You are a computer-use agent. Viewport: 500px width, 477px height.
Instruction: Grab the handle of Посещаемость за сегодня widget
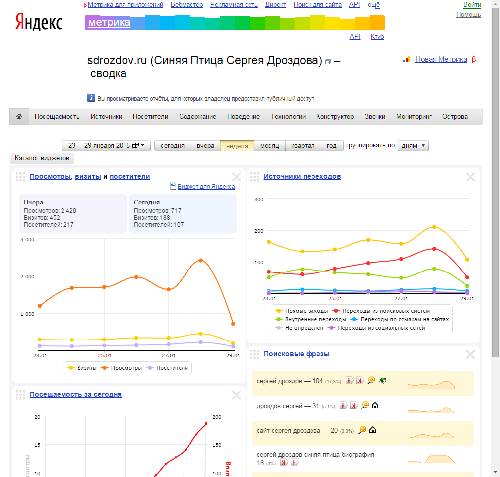click(20, 395)
